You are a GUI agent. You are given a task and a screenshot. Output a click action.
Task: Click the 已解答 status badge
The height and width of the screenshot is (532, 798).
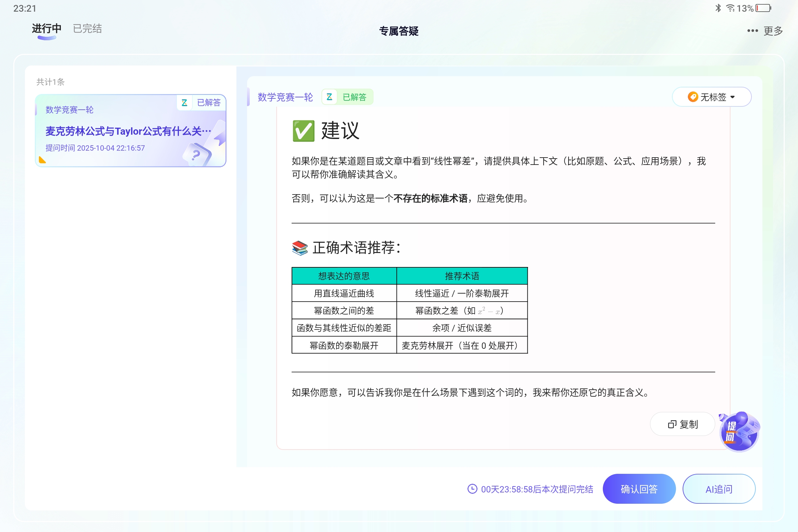(x=355, y=97)
